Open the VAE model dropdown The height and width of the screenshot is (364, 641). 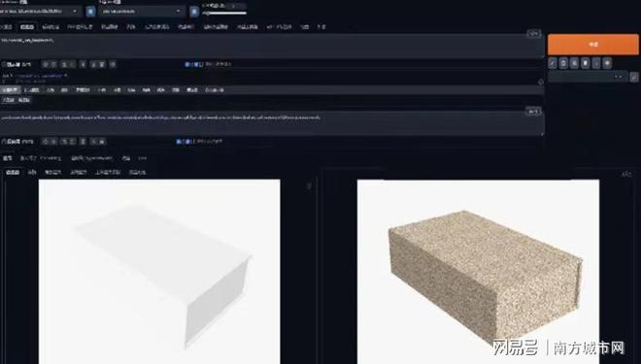(x=142, y=12)
